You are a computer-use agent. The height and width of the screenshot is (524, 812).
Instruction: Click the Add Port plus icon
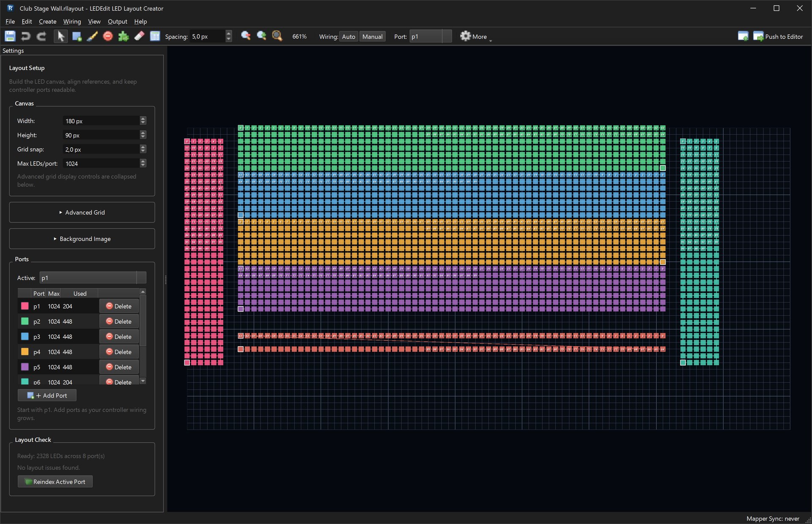31,395
